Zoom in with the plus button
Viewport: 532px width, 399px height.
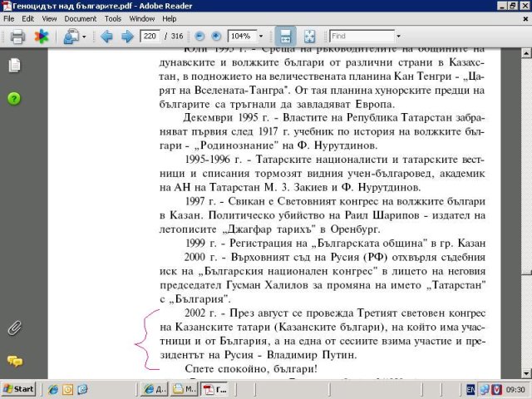pyautogui.click(x=216, y=37)
